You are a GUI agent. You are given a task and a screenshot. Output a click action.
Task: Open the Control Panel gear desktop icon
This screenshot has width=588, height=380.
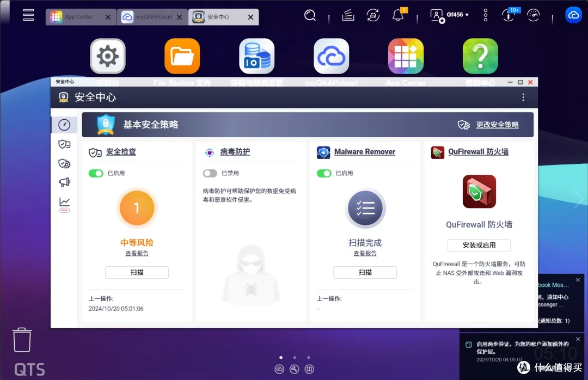[x=108, y=56]
